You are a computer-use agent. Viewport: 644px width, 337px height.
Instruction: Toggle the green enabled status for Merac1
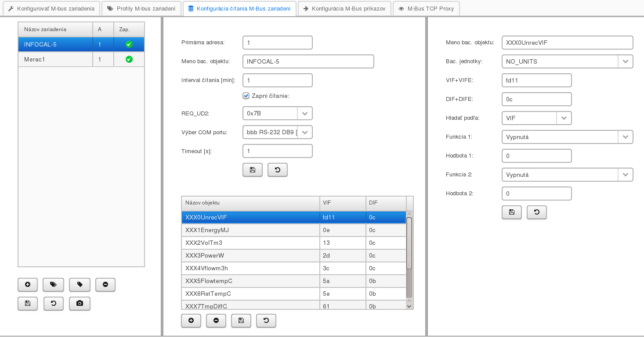129,59
